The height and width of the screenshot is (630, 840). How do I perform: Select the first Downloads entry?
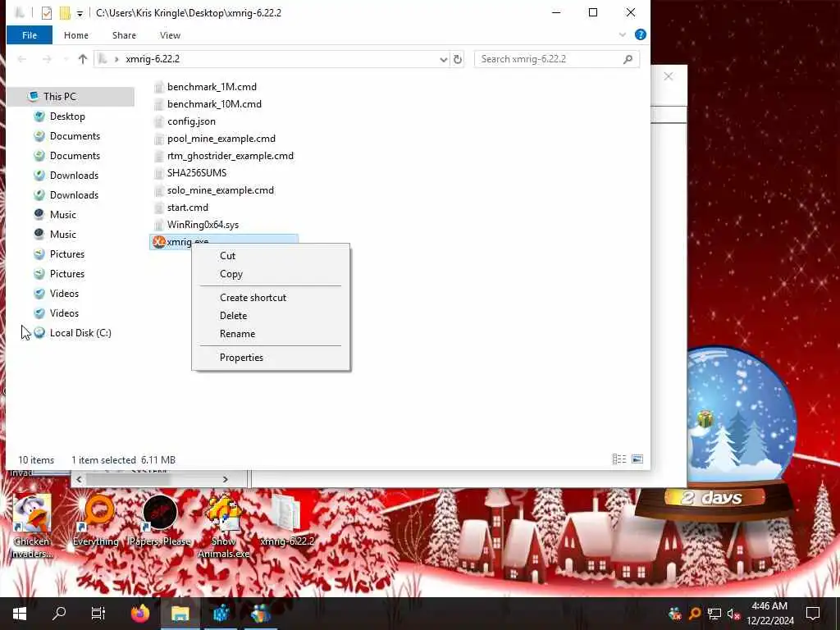tap(74, 176)
